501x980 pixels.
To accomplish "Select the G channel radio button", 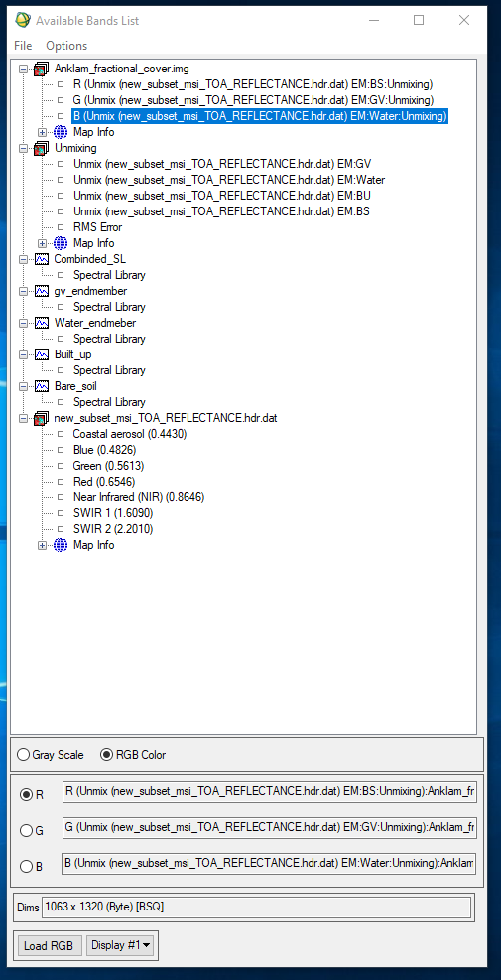I will pos(26,831).
